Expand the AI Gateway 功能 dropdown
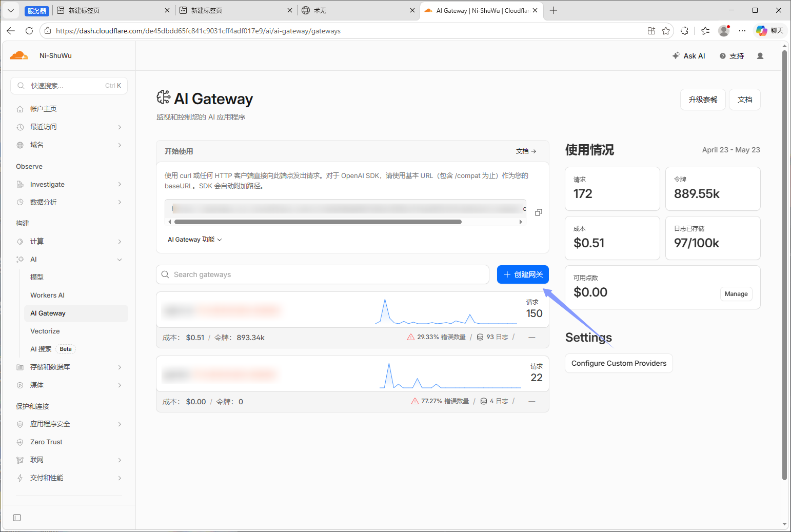 click(x=195, y=240)
